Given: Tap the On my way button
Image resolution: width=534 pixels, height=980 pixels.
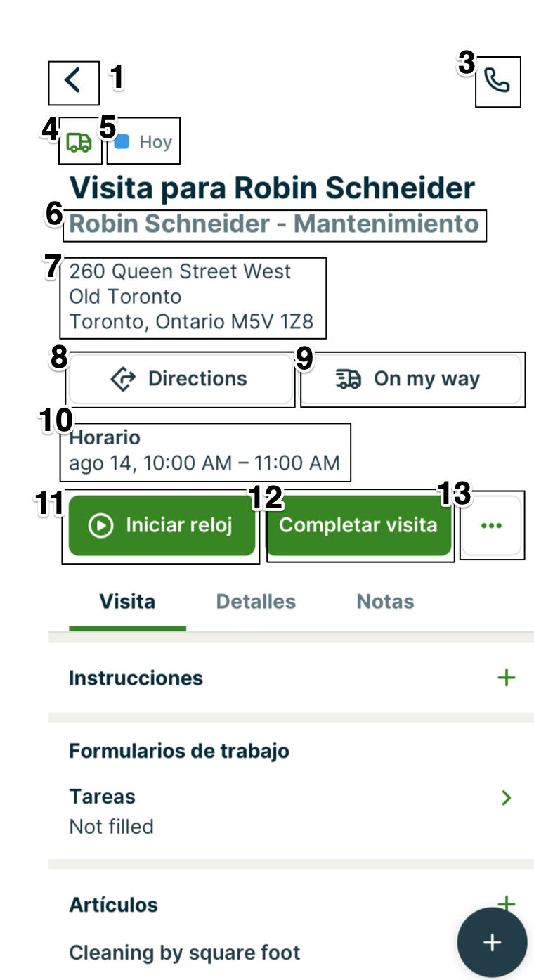Looking at the screenshot, I should [x=412, y=380].
